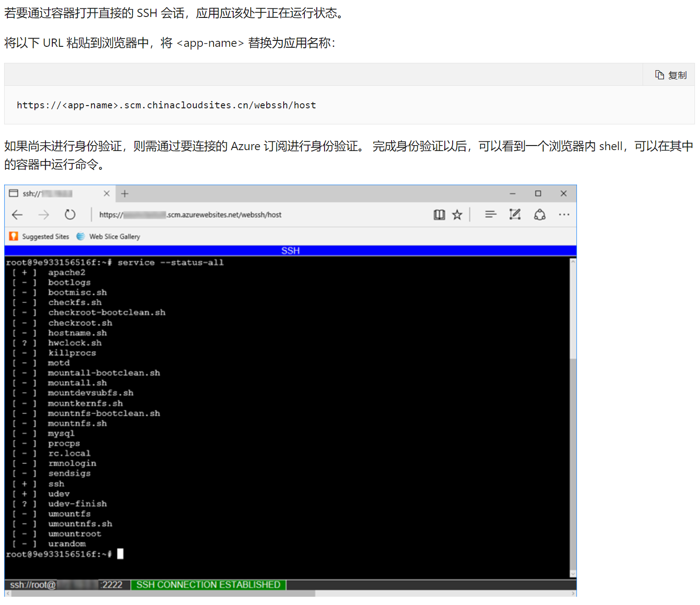Close the ssh:// browser tab
The image size is (700, 605).
[x=106, y=194]
